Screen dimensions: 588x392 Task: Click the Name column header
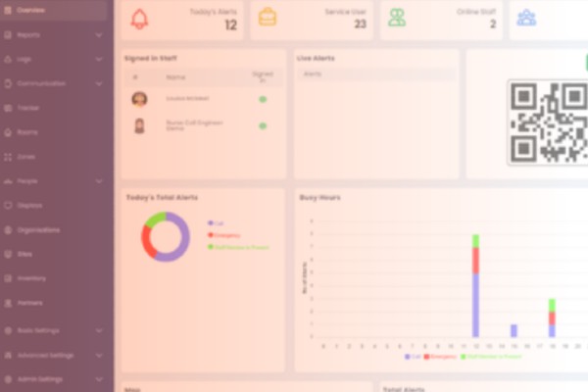click(175, 77)
